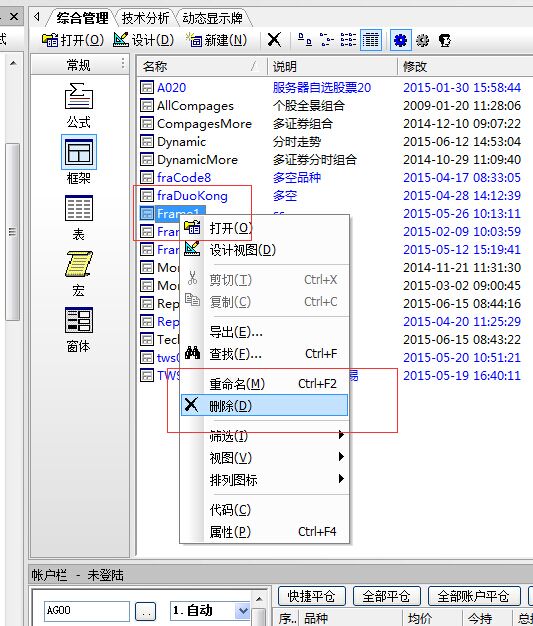Switch to 技术分析 tab
The image size is (533, 626).
(x=145, y=18)
